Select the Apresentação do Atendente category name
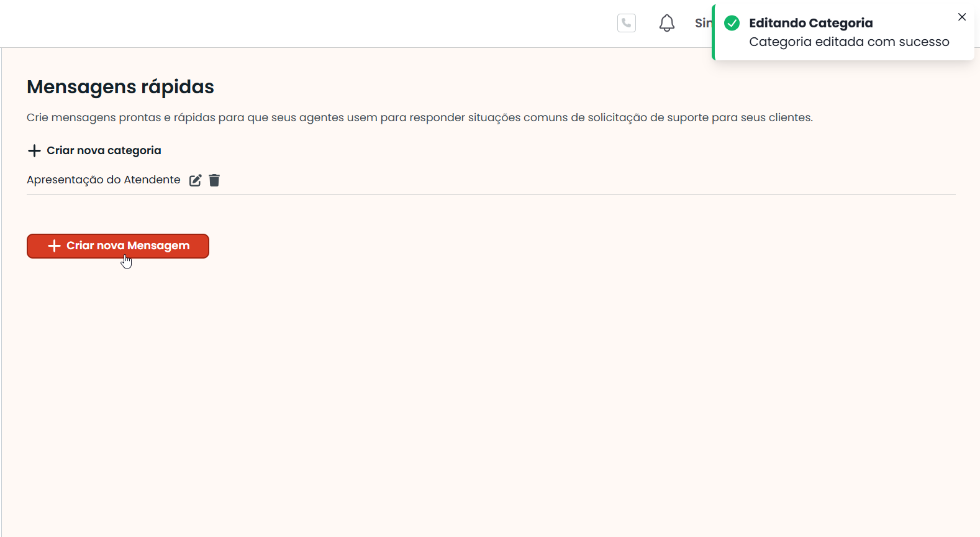 (103, 180)
